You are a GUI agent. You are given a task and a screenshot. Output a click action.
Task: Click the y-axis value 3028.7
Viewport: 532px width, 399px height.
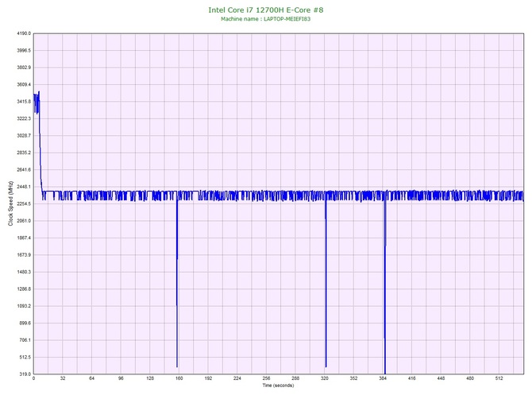pyautogui.click(x=24, y=135)
